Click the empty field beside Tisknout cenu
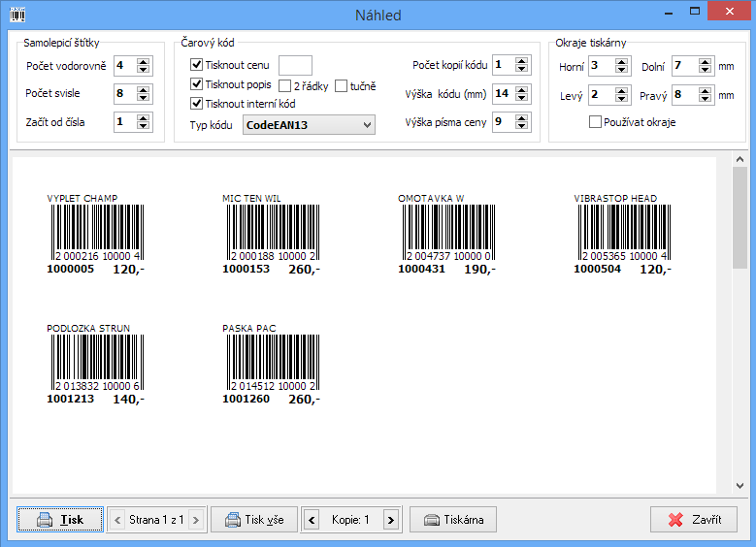This screenshot has height=547, width=756. (x=295, y=65)
